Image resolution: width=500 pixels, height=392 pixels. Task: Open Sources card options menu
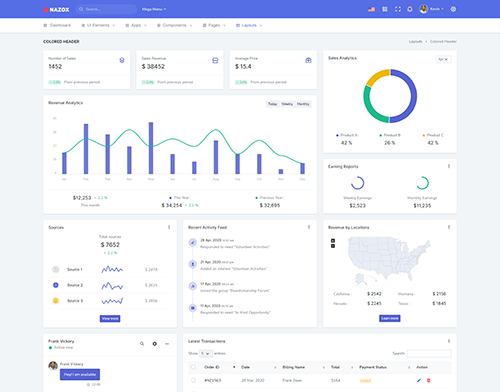(169, 227)
